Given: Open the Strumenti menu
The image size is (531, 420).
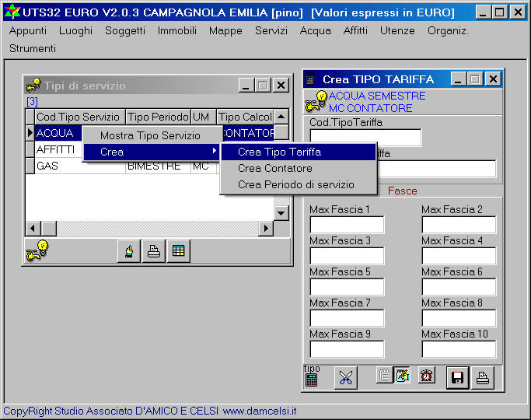Looking at the screenshot, I should tap(33, 48).
